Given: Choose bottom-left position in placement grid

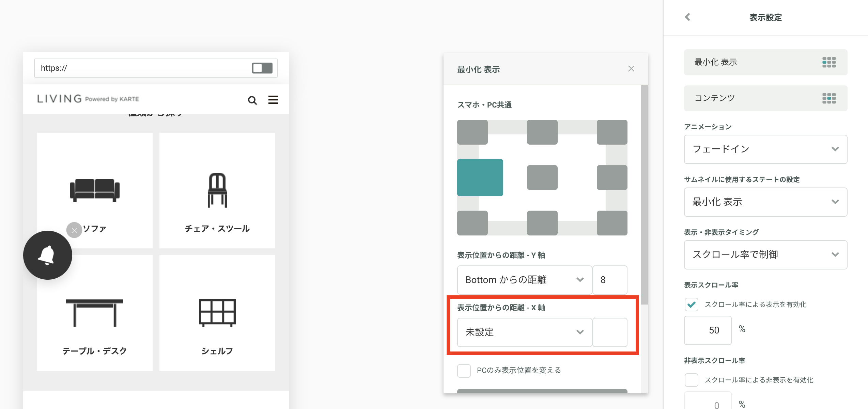Looking at the screenshot, I should 472,223.
